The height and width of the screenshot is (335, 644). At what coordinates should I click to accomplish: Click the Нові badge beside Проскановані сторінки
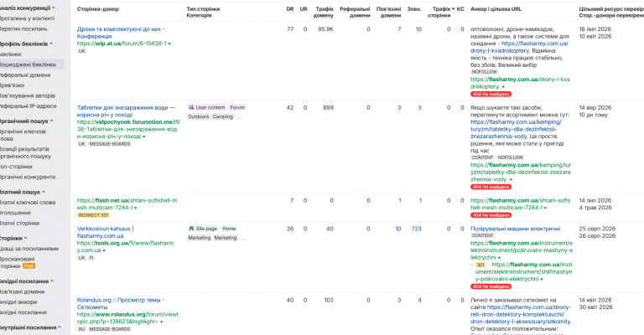point(29,266)
